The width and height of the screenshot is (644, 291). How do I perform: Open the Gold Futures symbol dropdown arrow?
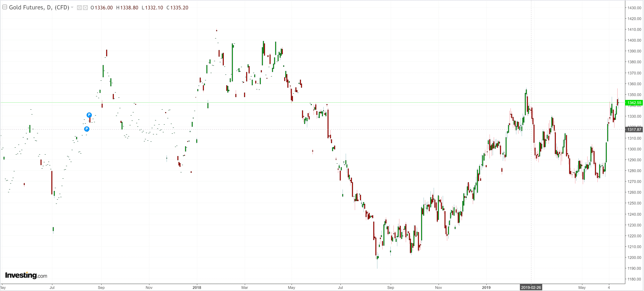[x=72, y=7]
